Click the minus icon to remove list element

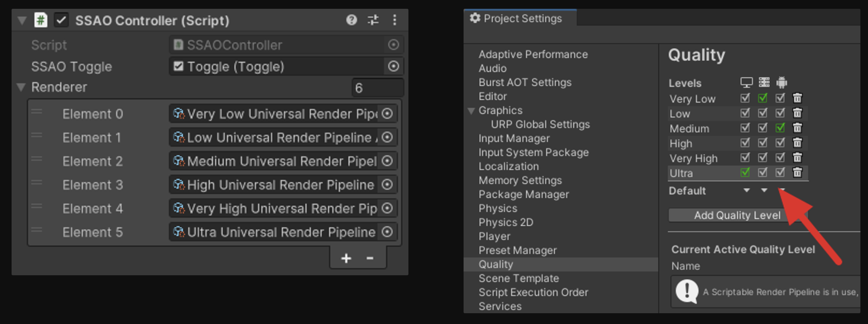coord(370,258)
